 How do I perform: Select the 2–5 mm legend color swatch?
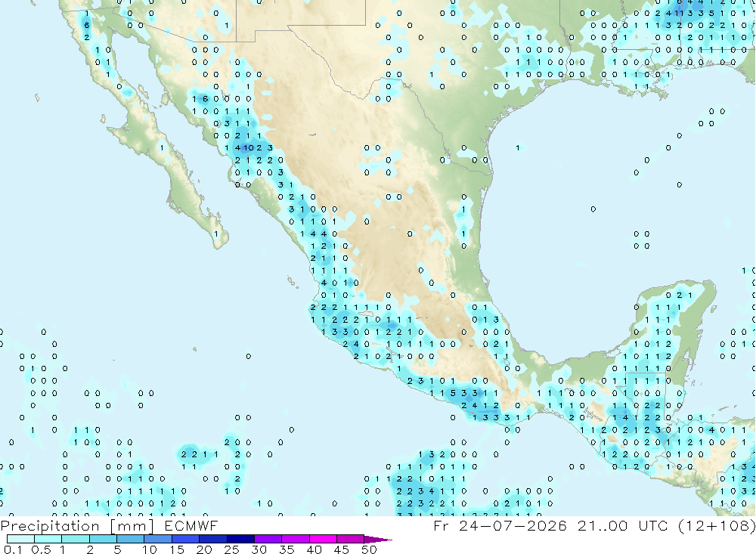103,539
